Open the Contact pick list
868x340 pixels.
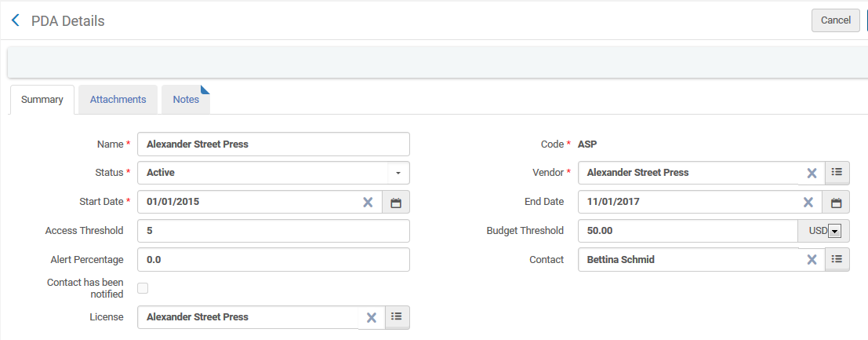pyautogui.click(x=837, y=259)
